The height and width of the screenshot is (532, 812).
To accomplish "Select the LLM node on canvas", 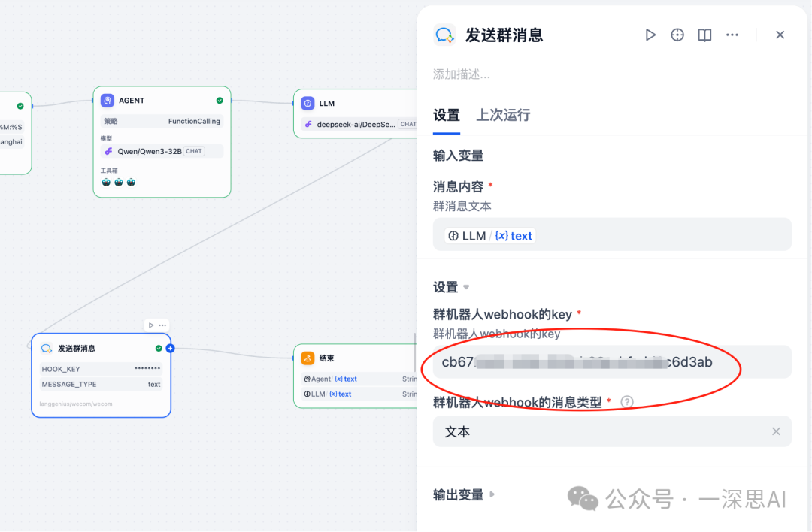I will (x=355, y=113).
